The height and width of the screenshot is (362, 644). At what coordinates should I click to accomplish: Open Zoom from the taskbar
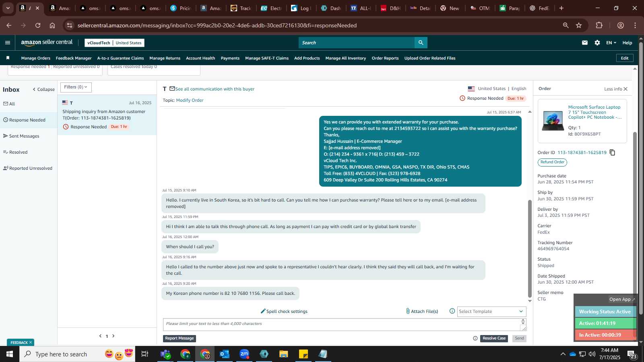click(x=244, y=354)
